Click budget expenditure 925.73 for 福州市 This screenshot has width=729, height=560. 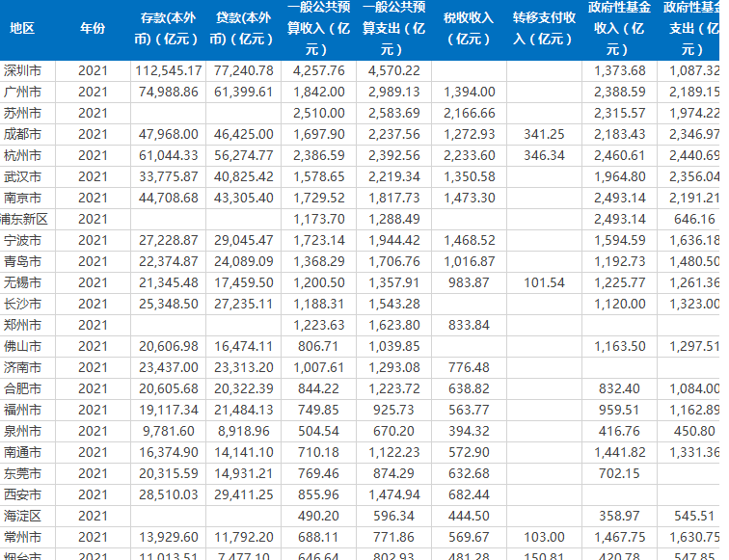tap(393, 411)
